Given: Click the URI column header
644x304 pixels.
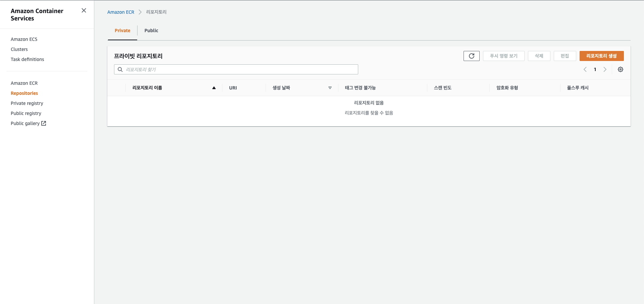Looking at the screenshot, I should pyautogui.click(x=233, y=88).
